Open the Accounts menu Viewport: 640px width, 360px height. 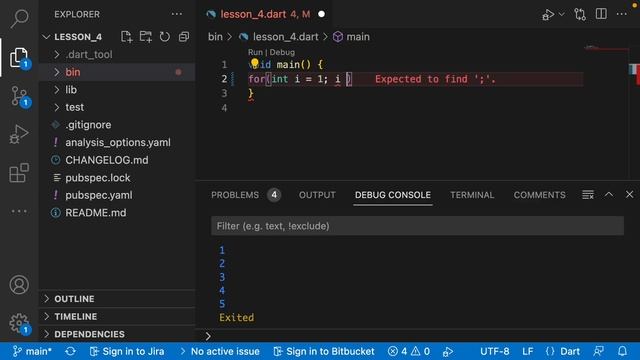point(19,284)
